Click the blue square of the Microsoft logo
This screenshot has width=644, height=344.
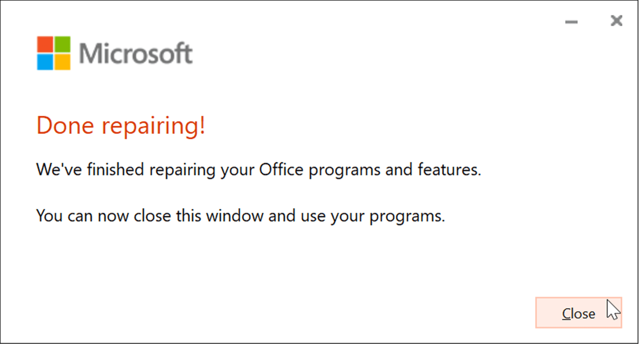point(45,62)
